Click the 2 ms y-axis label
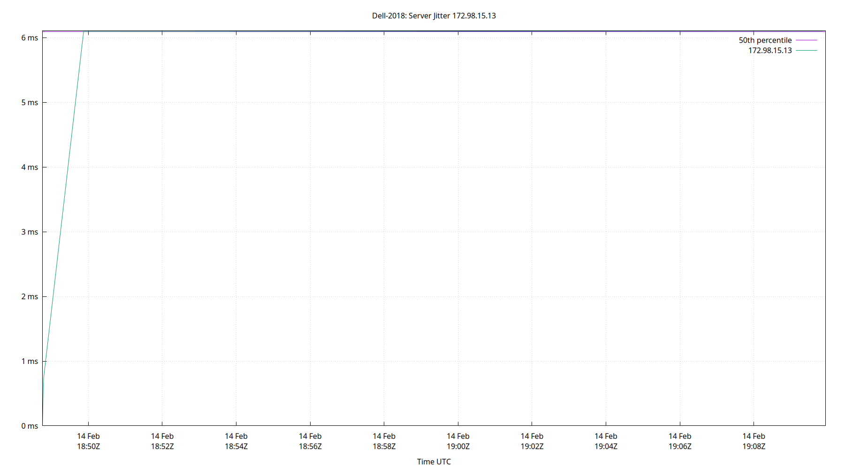Screen dimensions: 868x469 (x=30, y=296)
